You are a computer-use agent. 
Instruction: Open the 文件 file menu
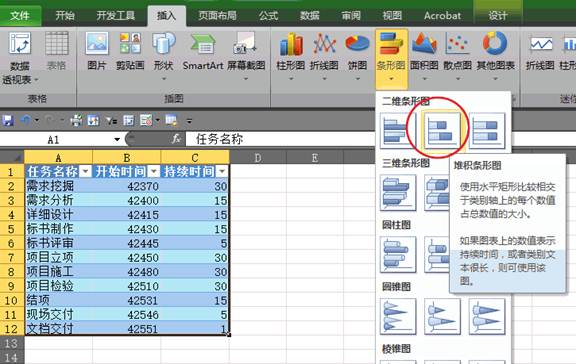(20, 15)
